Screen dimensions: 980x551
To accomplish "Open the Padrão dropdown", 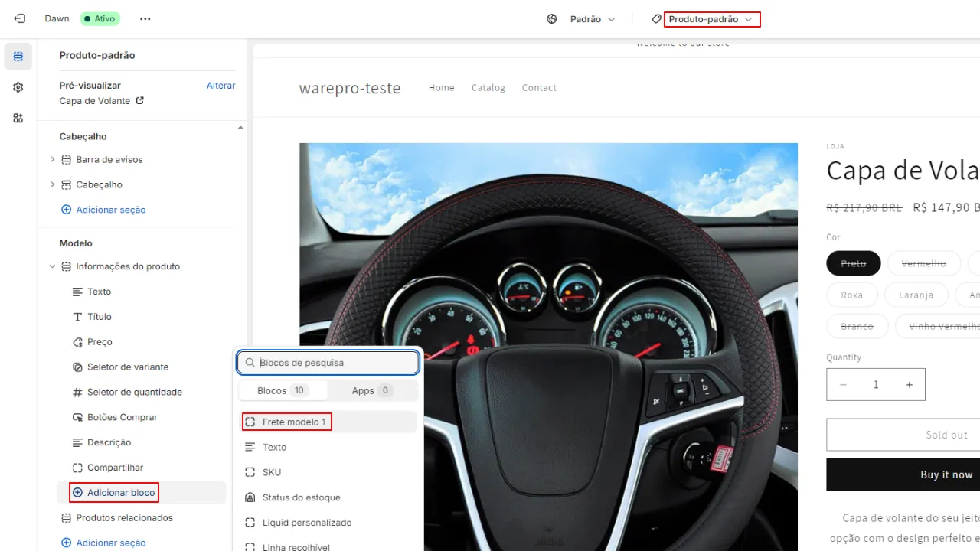I will point(593,19).
